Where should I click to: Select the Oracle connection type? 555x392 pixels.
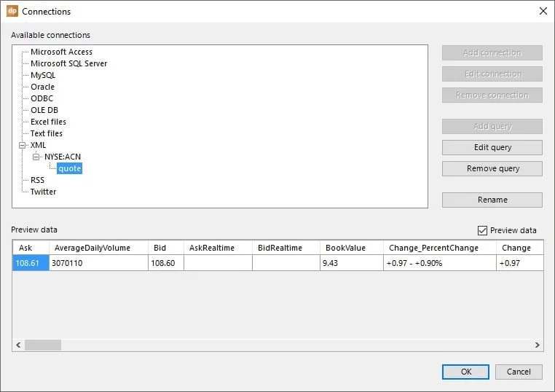point(42,87)
